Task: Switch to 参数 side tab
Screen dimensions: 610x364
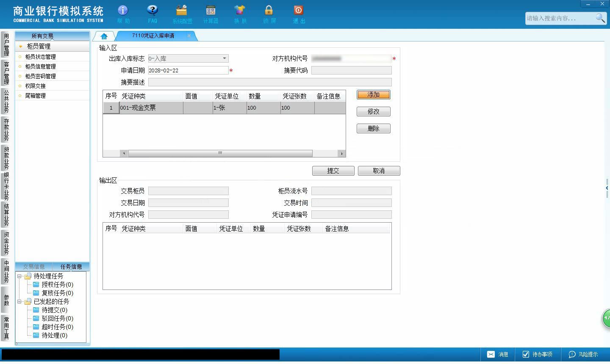Action: (x=6, y=300)
